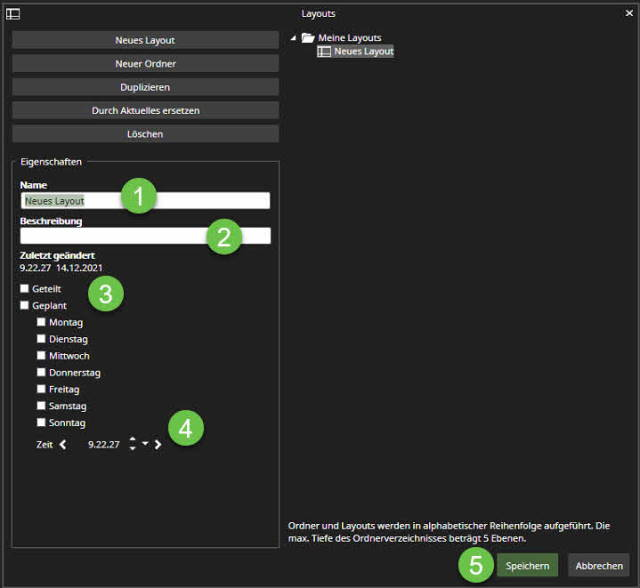Enable the Geteilt checkbox
The image size is (640, 588).
[25, 288]
